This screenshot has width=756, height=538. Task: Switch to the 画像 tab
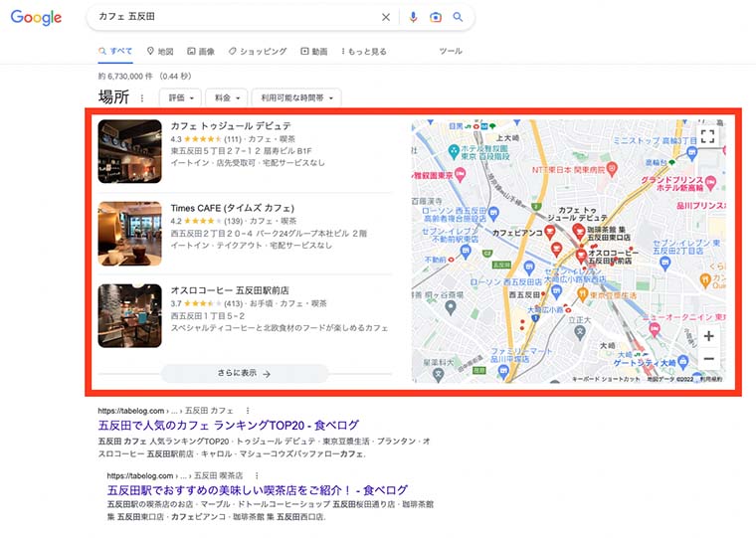(x=201, y=51)
